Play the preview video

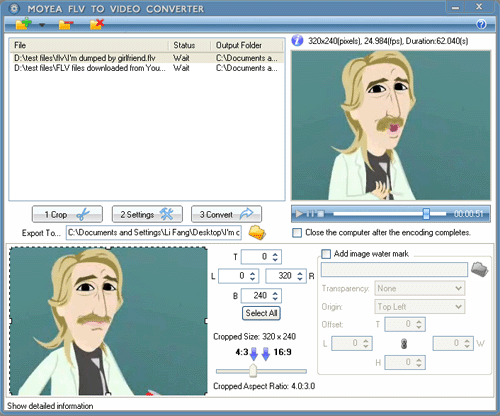pyautogui.click(x=299, y=214)
